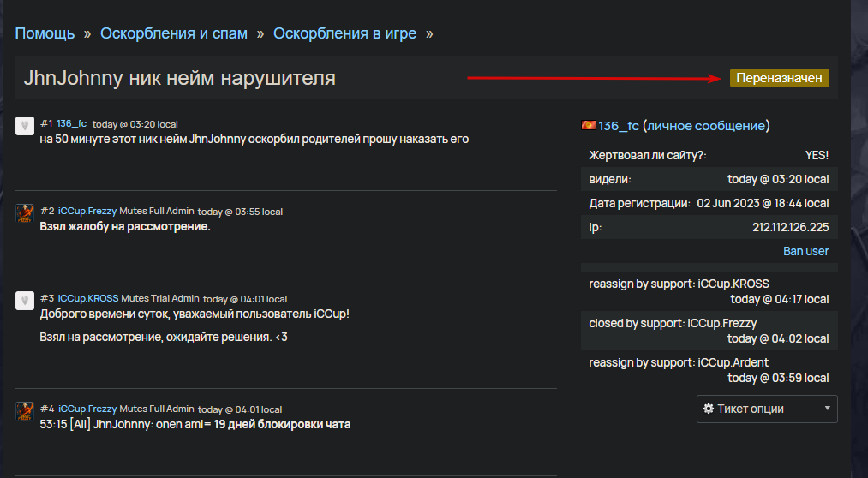The image size is (868, 478).
Task: Go to the Помощь breadcrumb
Action: pos(45,33)
